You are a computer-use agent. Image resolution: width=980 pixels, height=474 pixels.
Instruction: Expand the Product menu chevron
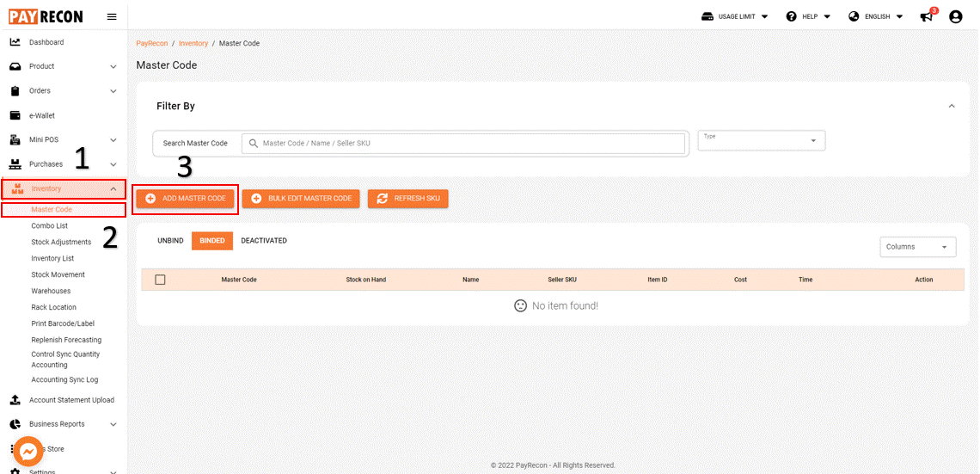[x=113, y=66]
